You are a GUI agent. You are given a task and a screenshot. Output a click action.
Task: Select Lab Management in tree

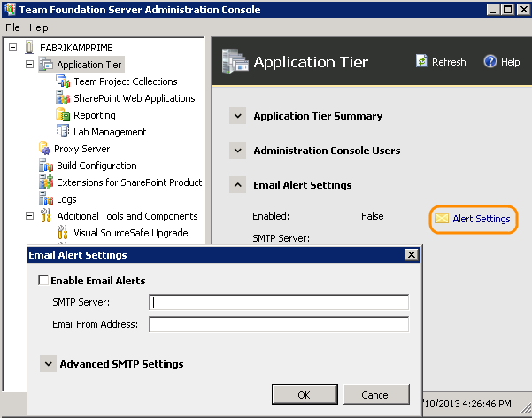click(x=110, y=132)
